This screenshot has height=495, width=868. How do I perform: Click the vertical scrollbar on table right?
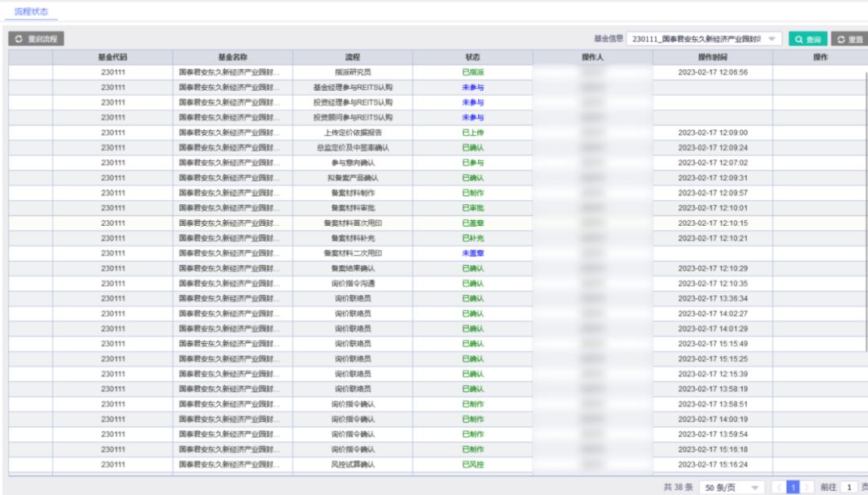coord(866,211)
